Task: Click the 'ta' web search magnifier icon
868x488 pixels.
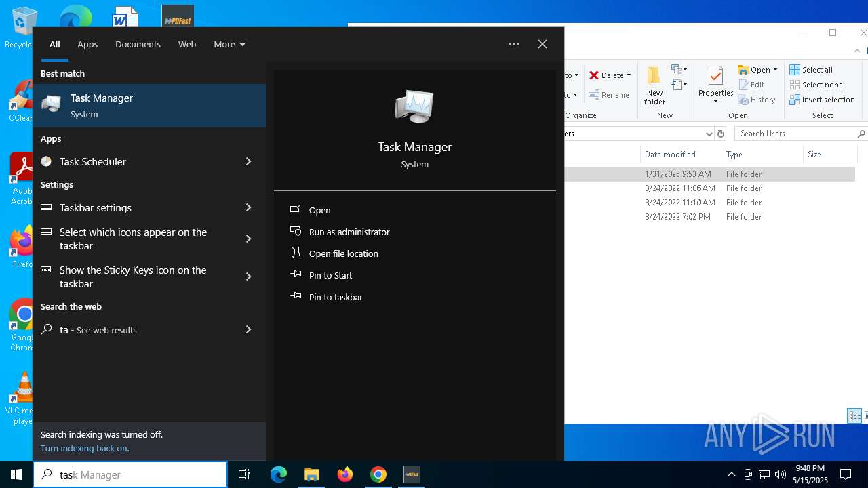Action: click(x=46, y=329)
